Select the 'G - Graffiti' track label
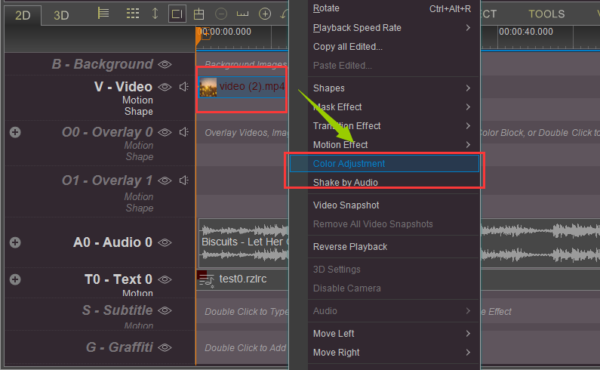This screenshot has height=370, width=600. coord(119,347)
